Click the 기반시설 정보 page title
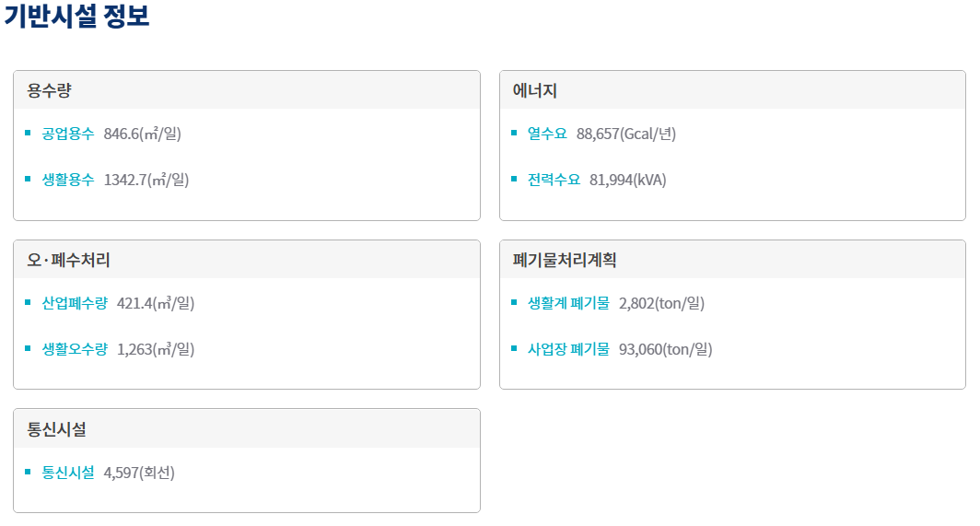The image size is (980, 526). click(76, 15)
